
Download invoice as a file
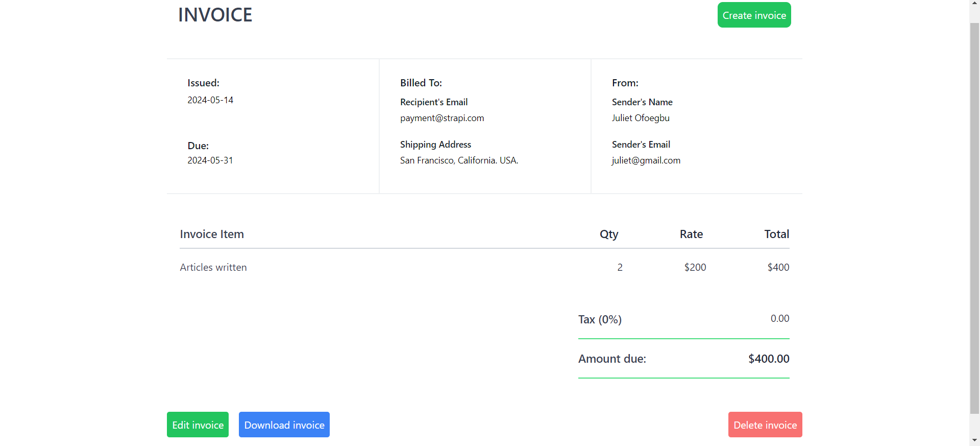pyautogui.click(x=284, y=425)
